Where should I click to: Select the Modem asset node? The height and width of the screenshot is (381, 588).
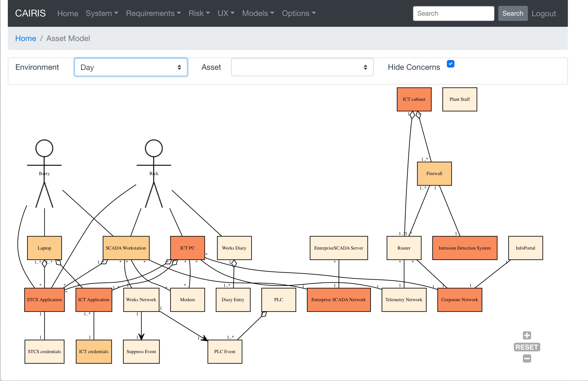188,300
